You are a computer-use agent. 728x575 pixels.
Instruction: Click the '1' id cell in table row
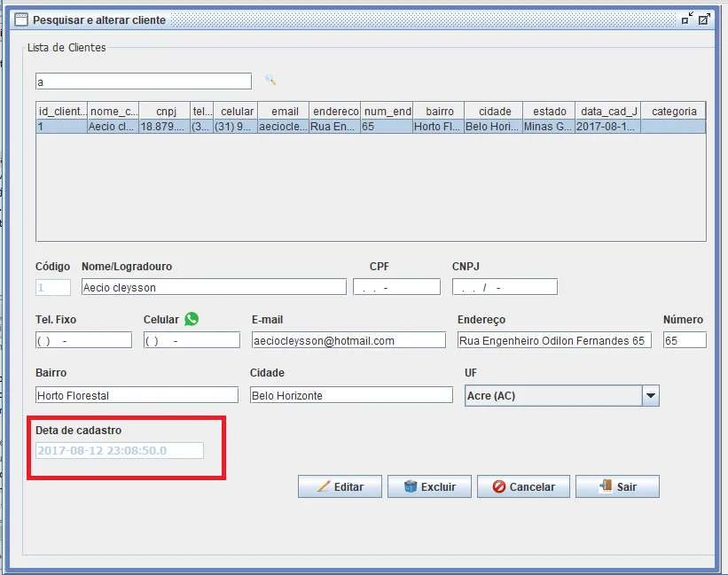click(x=62, y=126)
